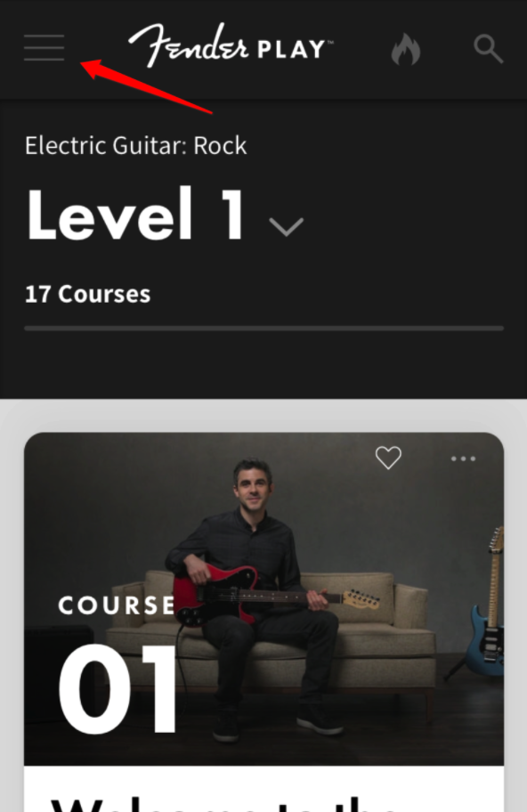Open the Course 01 card thumbnail
This screenshot has height=812, width=527.
click(263, 599)
